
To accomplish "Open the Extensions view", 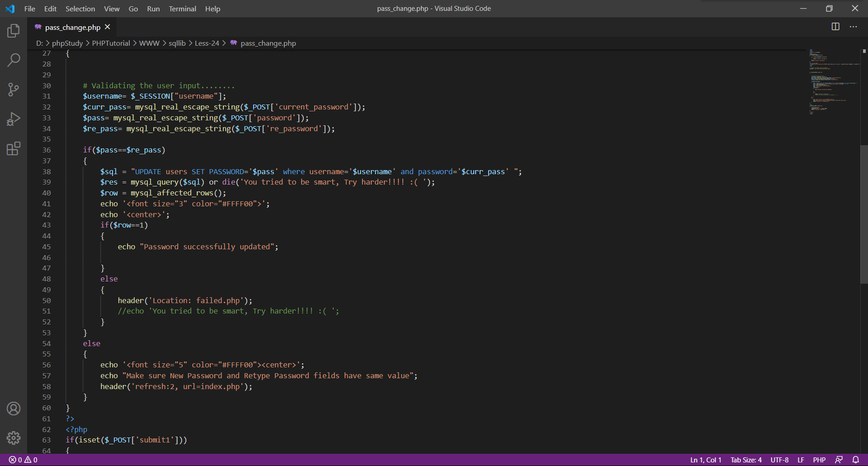I will (14, 148).
